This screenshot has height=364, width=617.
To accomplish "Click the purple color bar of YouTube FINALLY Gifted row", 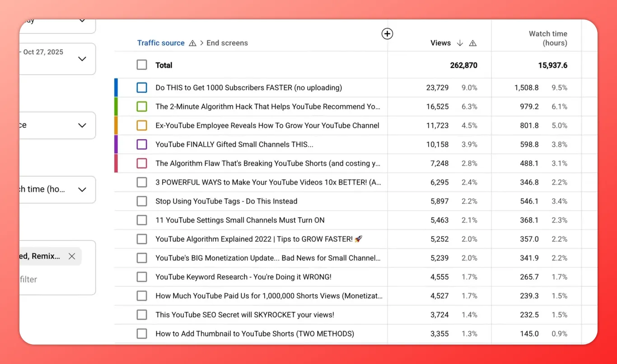I will (116, 145).
